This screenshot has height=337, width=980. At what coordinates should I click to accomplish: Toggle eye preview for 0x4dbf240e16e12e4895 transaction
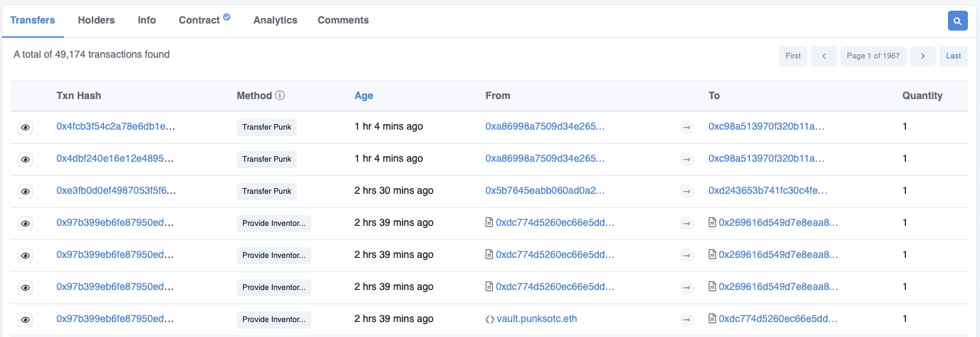coord(25,160)
